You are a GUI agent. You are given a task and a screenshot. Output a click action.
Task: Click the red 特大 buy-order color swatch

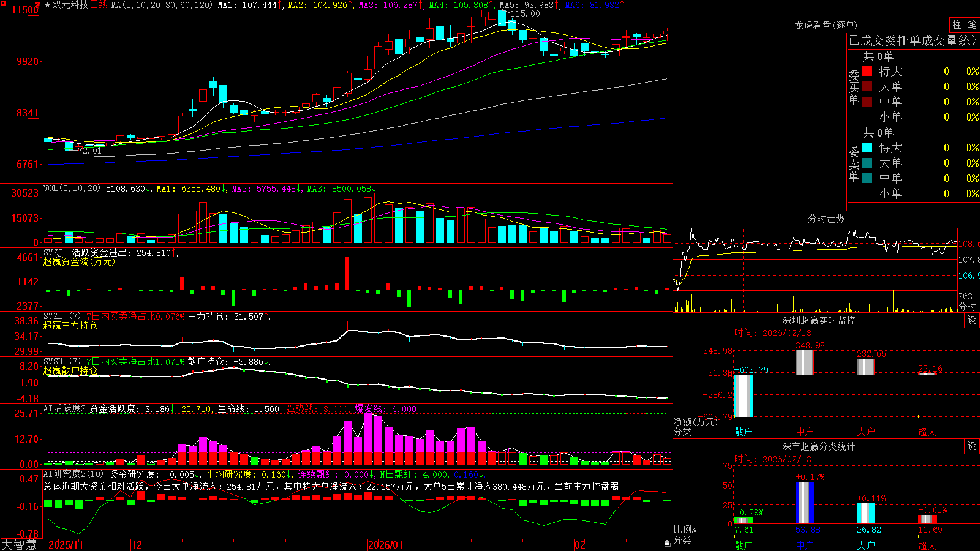(x=867, y=71)
